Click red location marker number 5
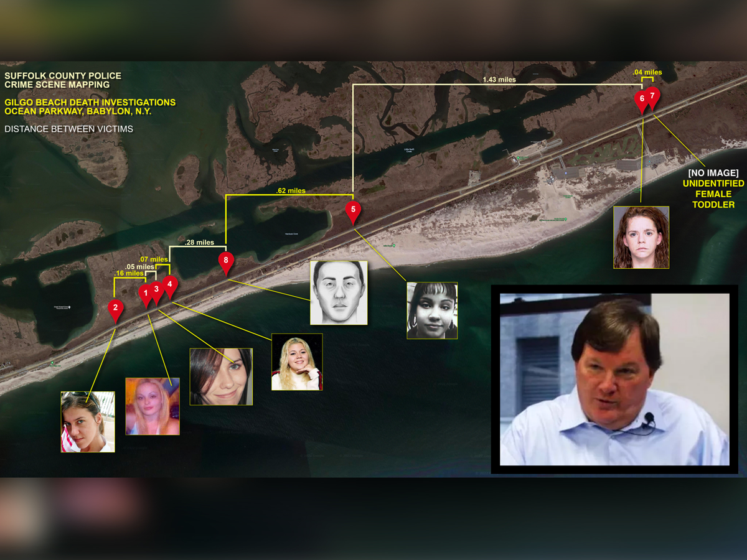 coord(353,210)
